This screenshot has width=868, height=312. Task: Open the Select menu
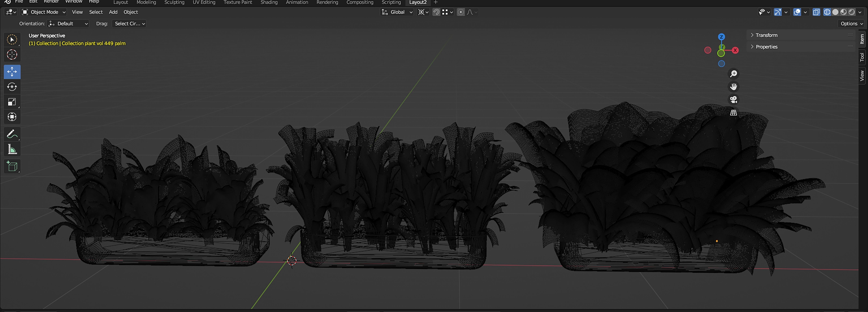[x=96, y=12]
